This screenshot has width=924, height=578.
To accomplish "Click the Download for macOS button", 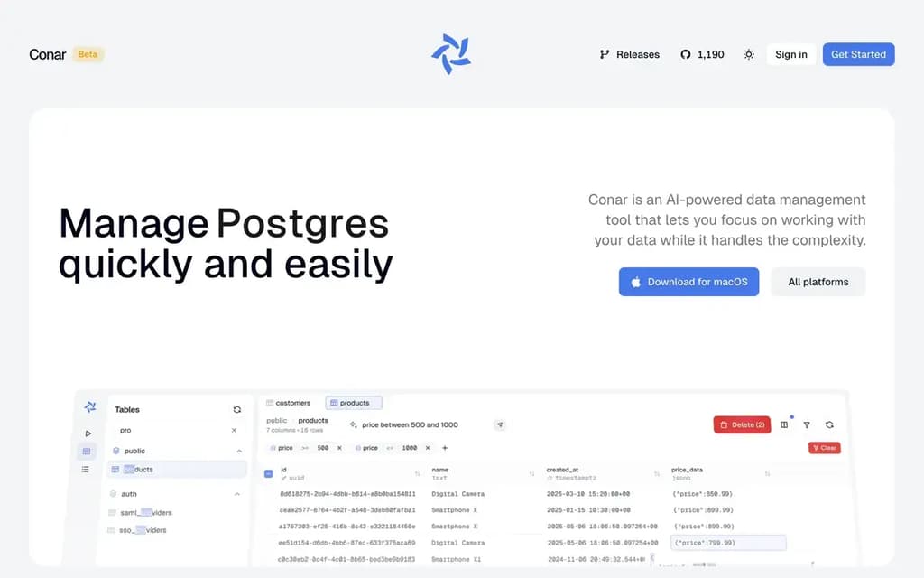I will pos(688,282).
